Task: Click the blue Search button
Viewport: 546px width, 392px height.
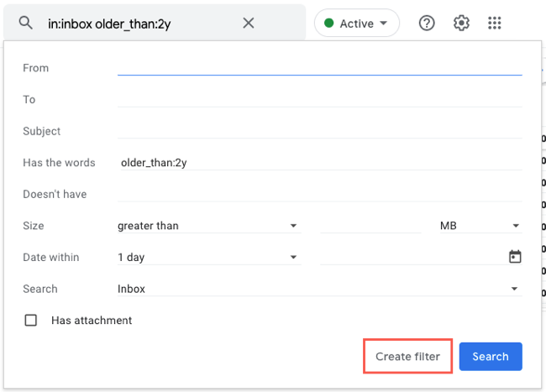Action: point(491,356)
